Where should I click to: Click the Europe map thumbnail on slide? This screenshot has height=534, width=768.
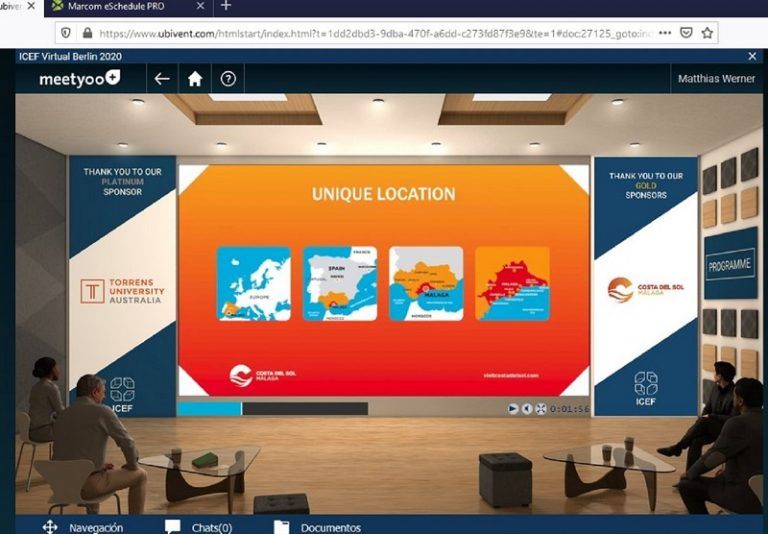coord(254,284)
